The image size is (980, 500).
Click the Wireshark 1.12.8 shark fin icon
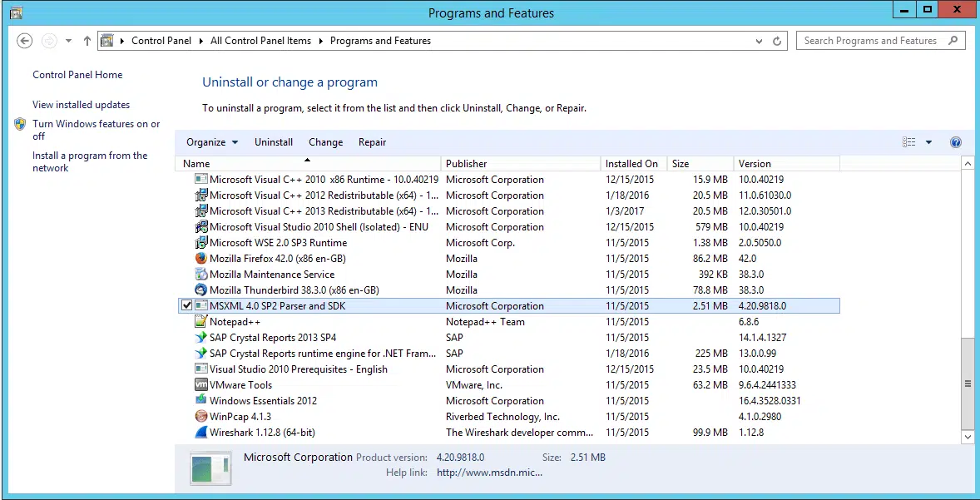click(200, 433)
